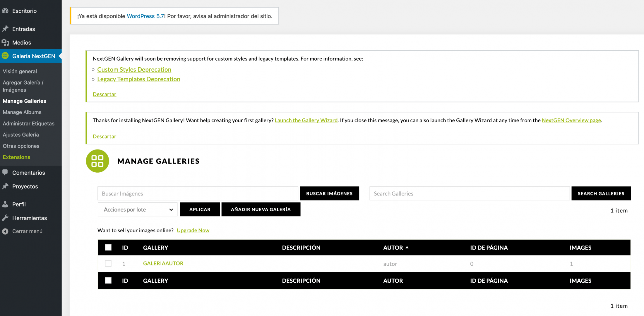644x316 pixels.
Task: Toggle the select-all checkbox in top header
Action: pyautogui.click(x=108, y=248)
